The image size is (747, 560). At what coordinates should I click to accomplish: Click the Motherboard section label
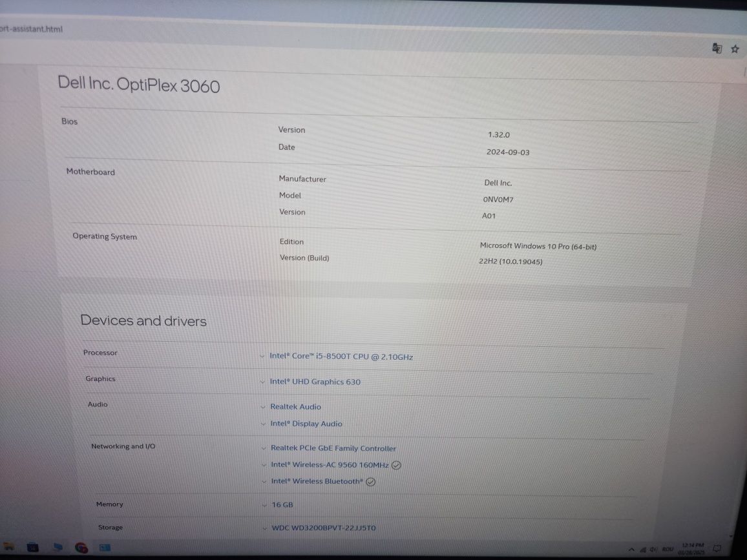[x=90, y=172]
